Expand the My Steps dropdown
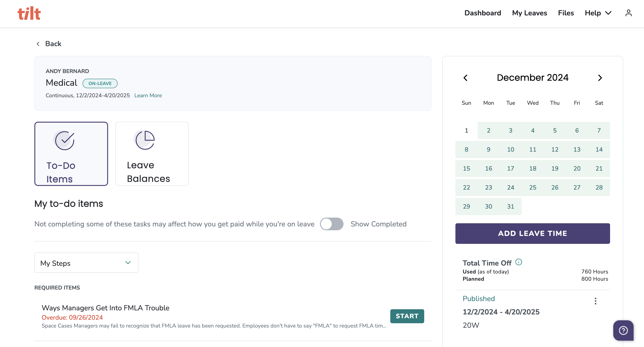The width and height of the screenshot is (644, 347). (86, 263)
